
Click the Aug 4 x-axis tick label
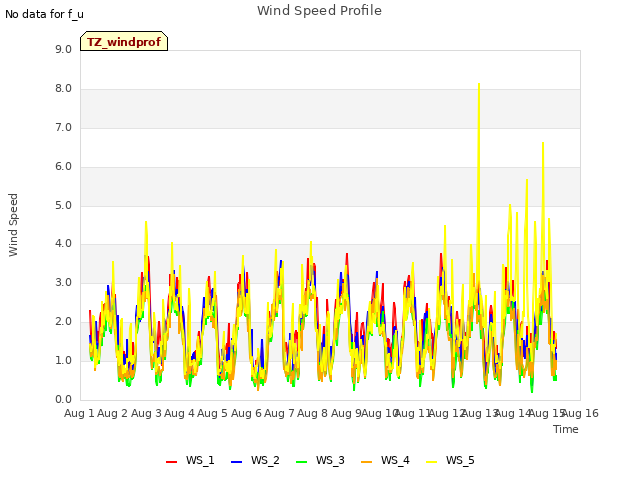[179, 413]
